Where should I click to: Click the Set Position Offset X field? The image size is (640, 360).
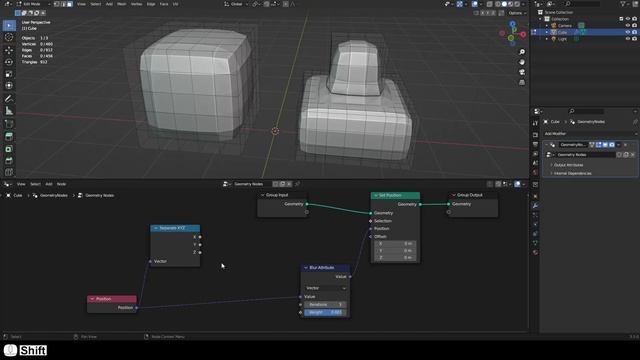pos(395,244)
